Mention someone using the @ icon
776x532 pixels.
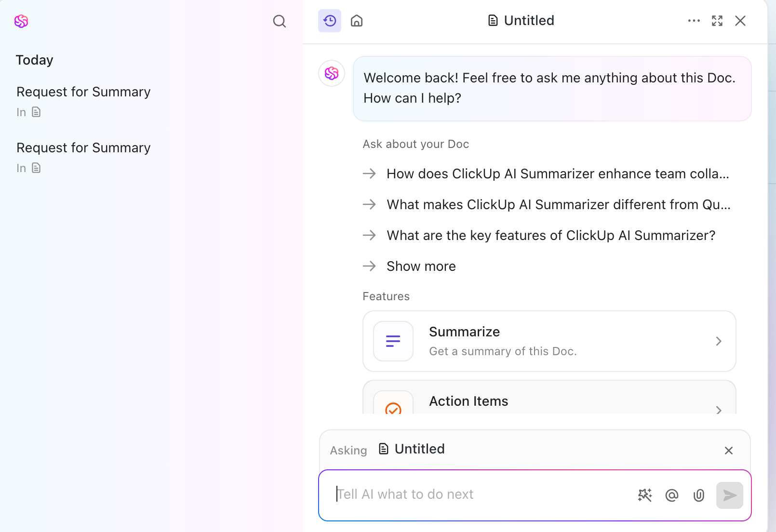tap(672, 495)
